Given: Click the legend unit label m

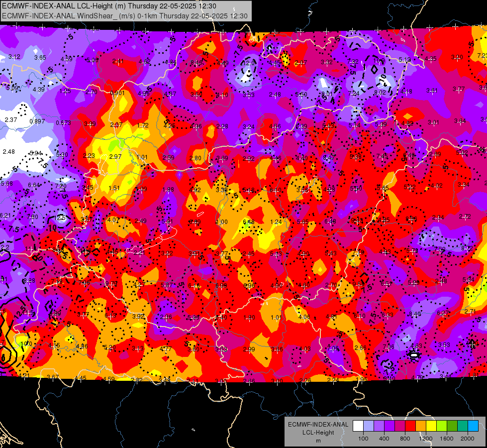Looking at the screenshot, I should pos(318,441).
